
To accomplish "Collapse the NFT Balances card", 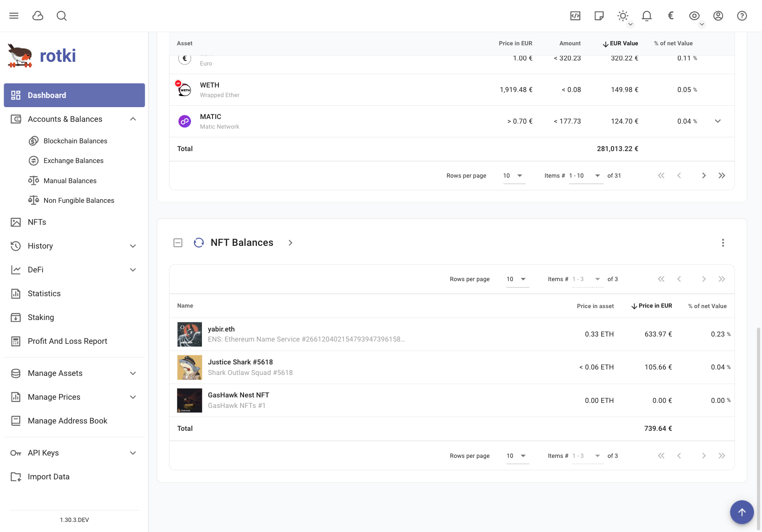I will click(x=178, y=243).
